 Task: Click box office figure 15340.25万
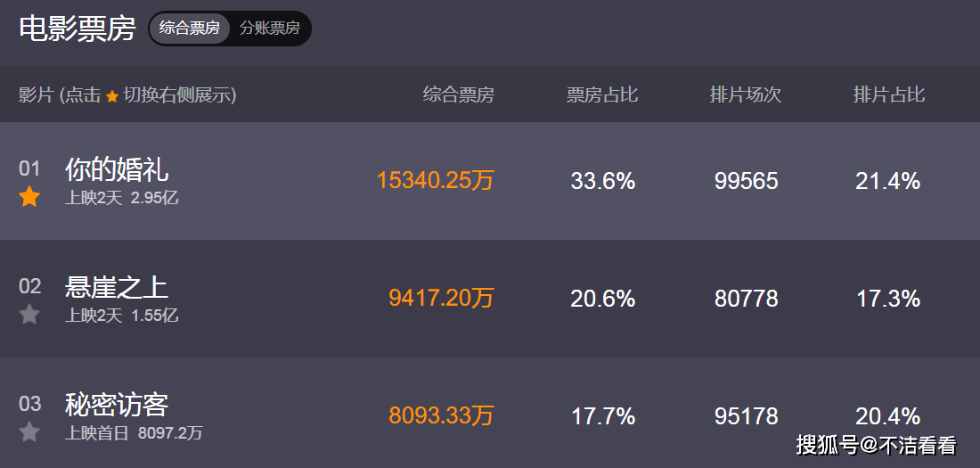point(435,181)
